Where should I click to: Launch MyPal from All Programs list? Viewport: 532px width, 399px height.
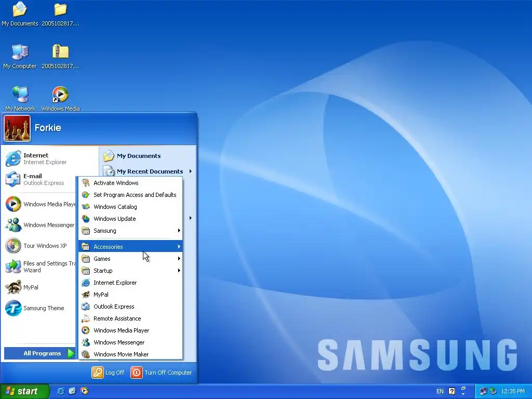pyautogui.click(x=130, y=295)
